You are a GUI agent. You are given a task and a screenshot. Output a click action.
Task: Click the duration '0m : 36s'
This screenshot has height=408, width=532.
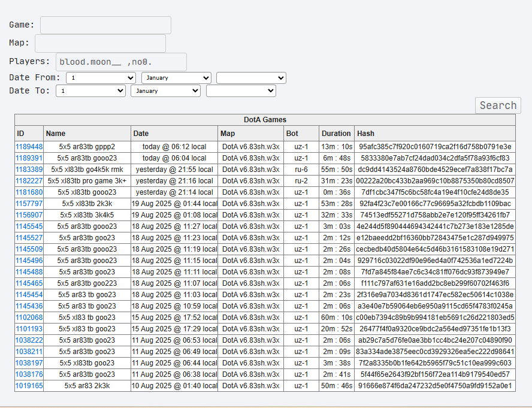(x=337, y=192)
